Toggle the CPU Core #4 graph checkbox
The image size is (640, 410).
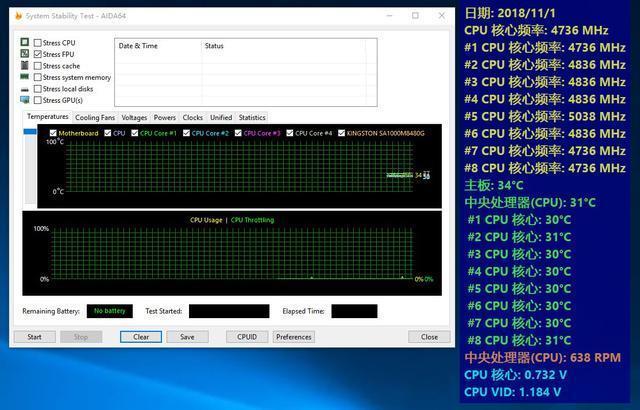(x=290, y=133)
